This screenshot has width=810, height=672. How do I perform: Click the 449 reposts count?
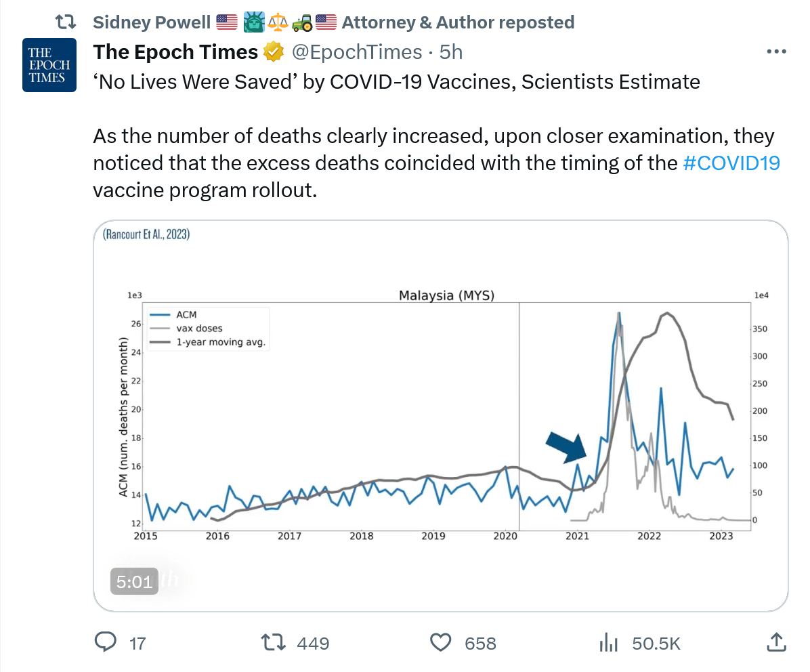tap(313, 643)
